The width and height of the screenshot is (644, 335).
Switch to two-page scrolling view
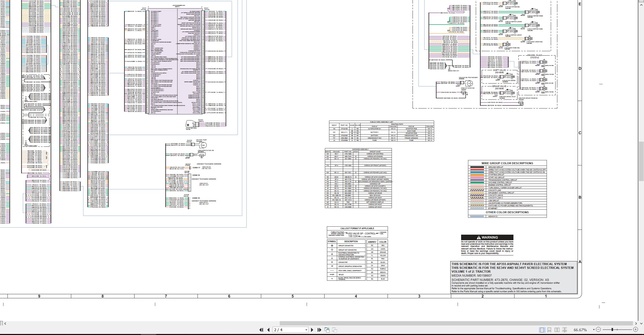pos(565,330)
